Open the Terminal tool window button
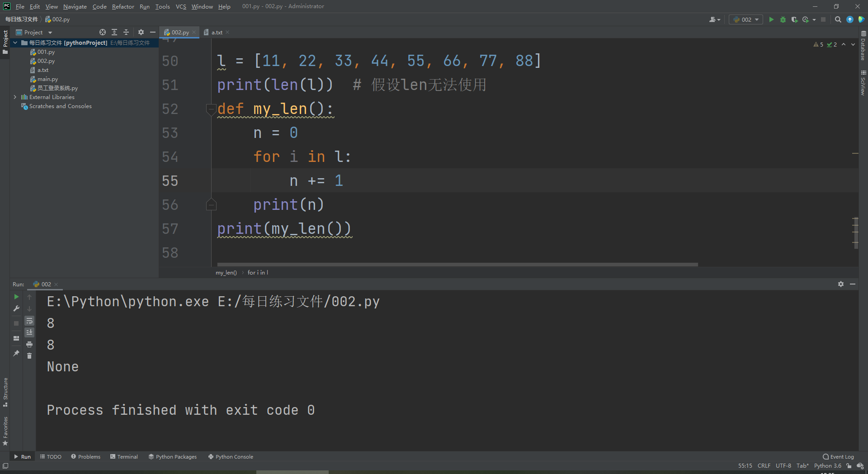868x474 pixels. tap(124, 457)
